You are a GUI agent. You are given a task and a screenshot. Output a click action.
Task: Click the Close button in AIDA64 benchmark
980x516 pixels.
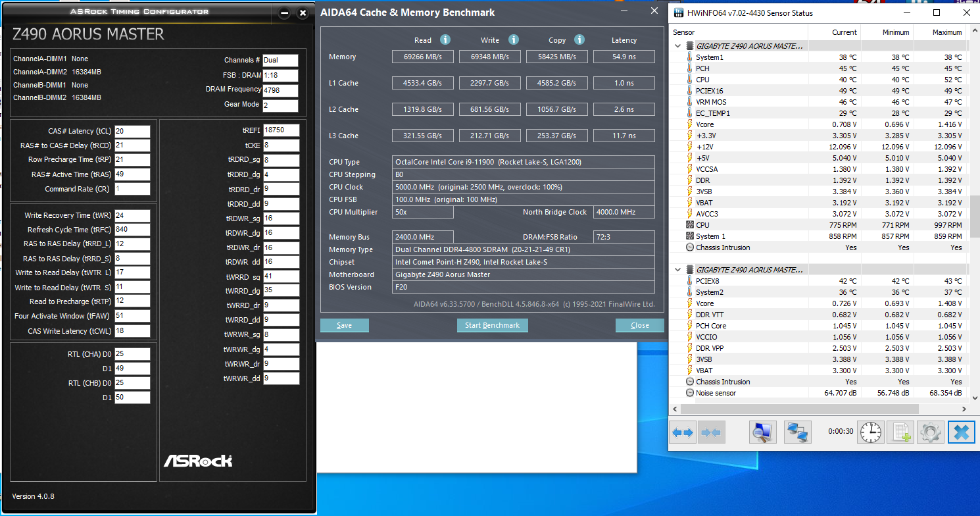tap(640, 325)
